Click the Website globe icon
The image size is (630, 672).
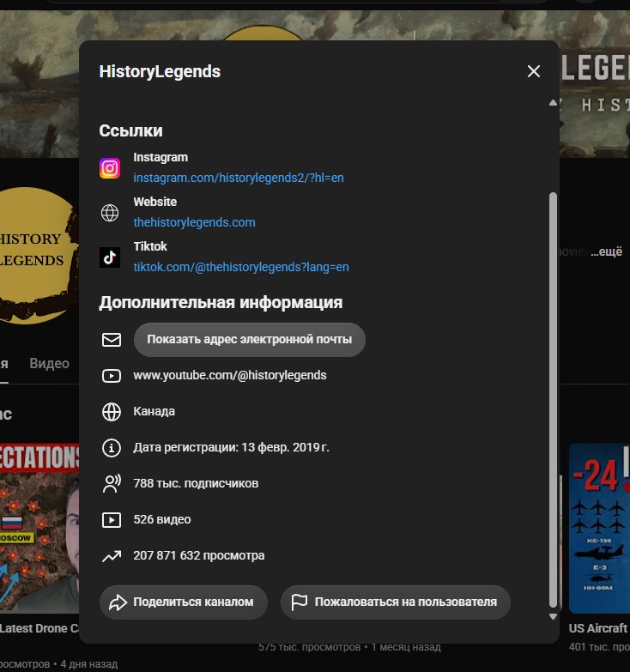coord(110,213)
